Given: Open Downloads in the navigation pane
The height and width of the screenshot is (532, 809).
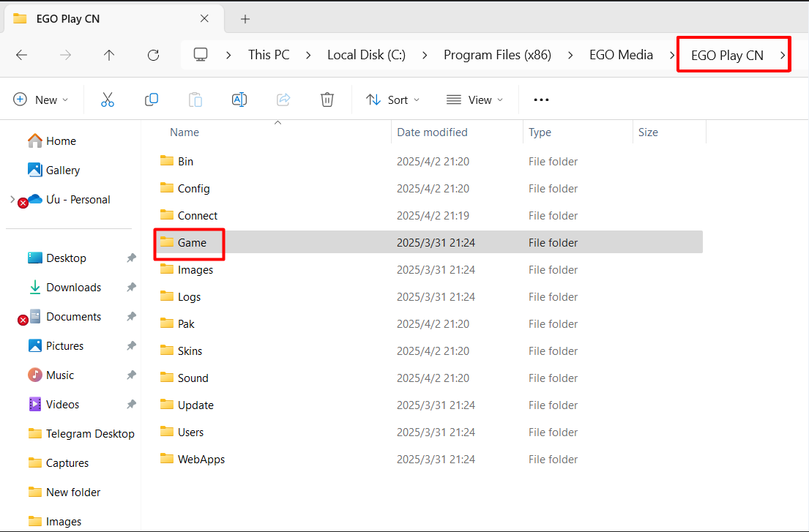Looking at the screenshot, I should 64,287.
